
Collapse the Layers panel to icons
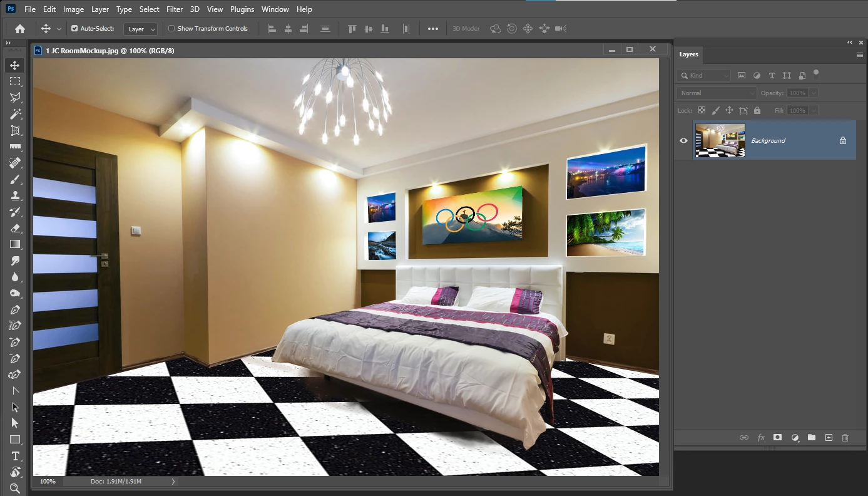click(x=850, y=43)
